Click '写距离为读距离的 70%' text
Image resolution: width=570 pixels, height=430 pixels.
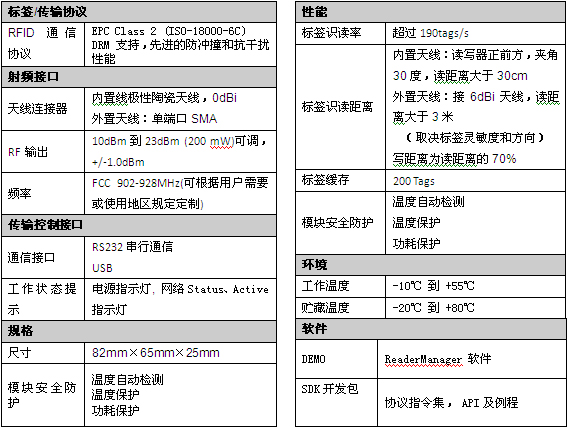tap(454, 159)
